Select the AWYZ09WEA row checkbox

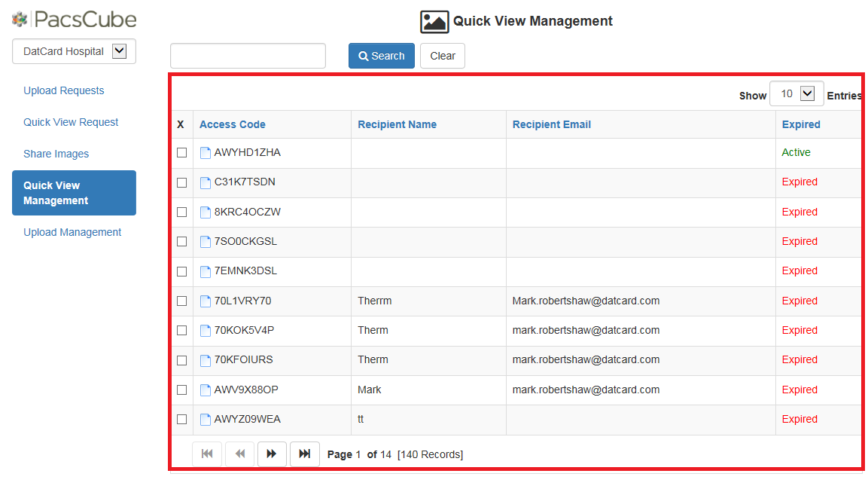[181, 419]
